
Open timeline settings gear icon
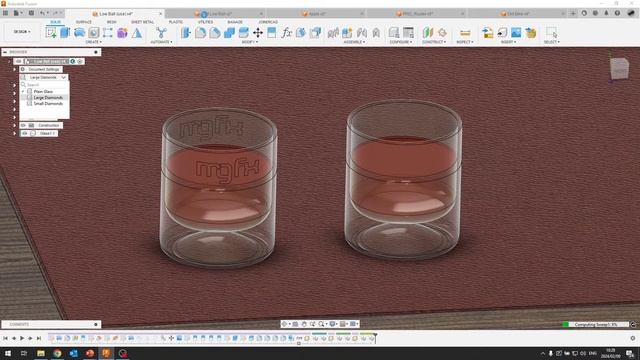click(x=633, y=338)
